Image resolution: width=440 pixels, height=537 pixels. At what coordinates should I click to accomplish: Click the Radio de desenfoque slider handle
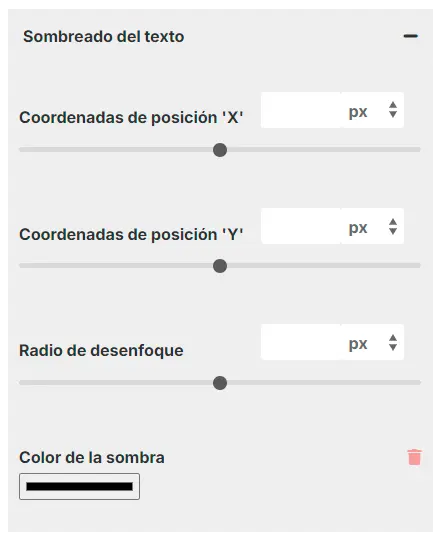click(x=220, y=383)
